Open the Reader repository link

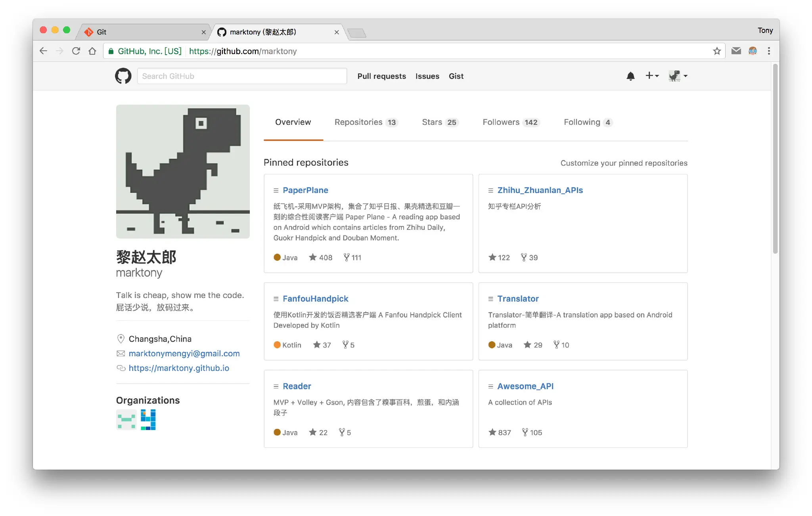[297, 386]
